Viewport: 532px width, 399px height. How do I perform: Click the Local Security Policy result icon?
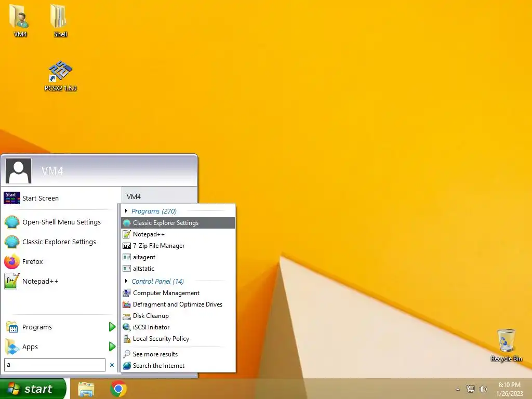click(x=127, y=339)
